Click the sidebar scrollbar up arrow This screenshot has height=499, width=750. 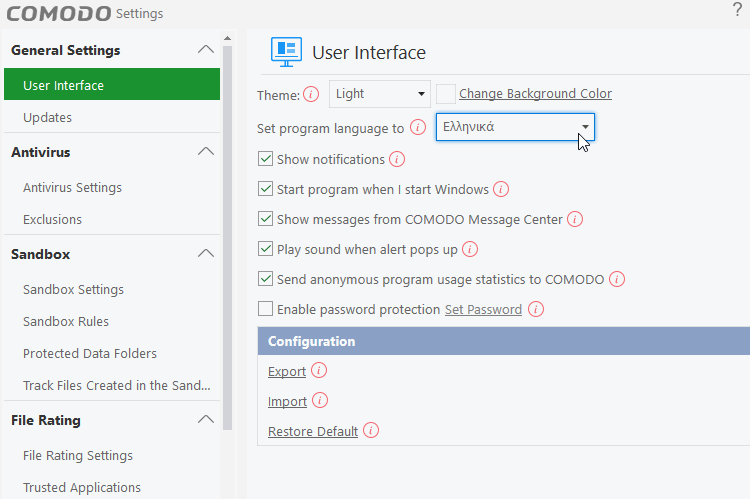click(x=228, y=38)
